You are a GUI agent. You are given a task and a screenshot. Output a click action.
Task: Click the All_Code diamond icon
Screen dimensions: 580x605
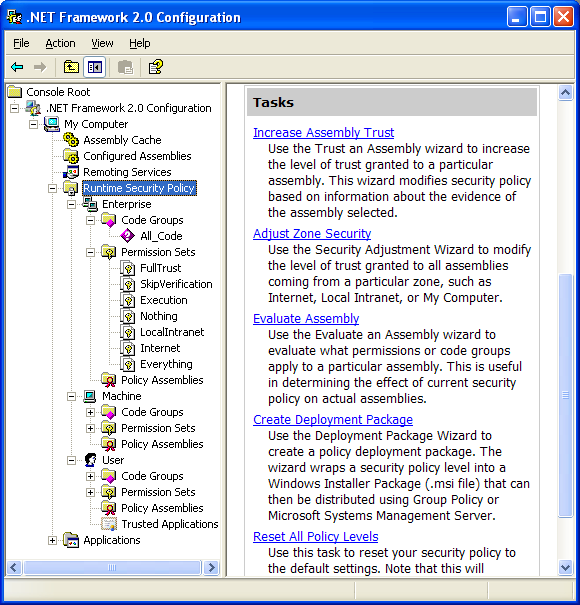(x=127, y=236)
